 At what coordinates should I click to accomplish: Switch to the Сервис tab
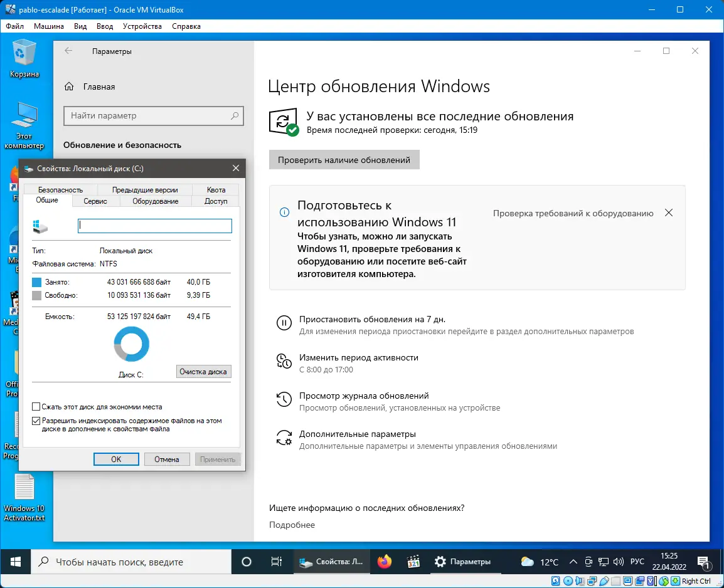click(95, 201)
